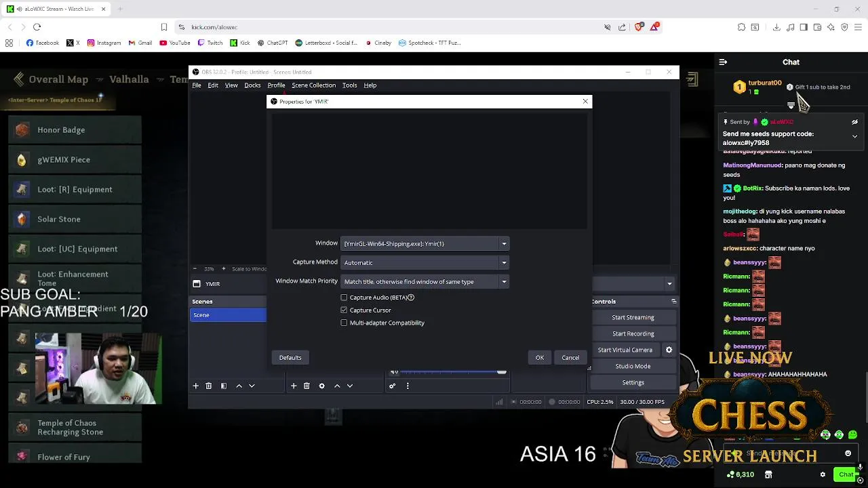This screenshot has height=488, width=868.
Task: Open virtual camera configuration gear
Action: 669,350
